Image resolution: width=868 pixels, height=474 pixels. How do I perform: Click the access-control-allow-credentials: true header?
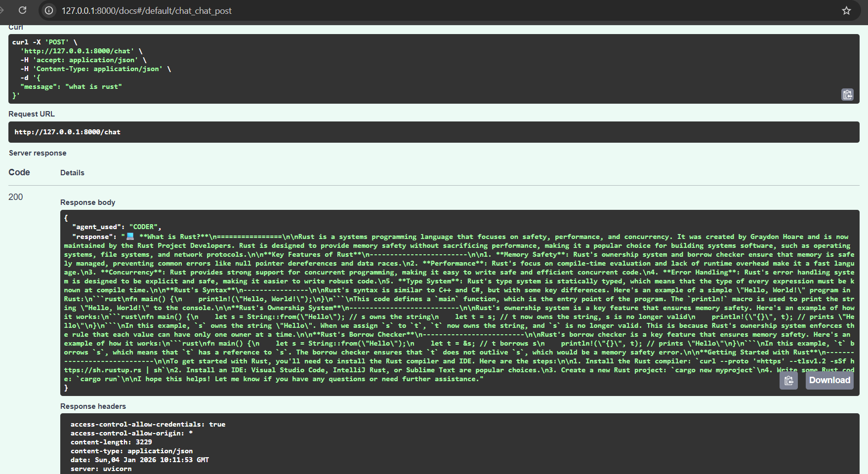click(148, 424)
